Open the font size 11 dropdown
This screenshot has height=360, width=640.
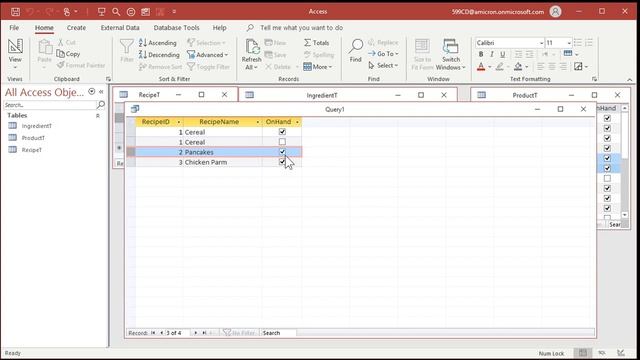tap(569, 43)
